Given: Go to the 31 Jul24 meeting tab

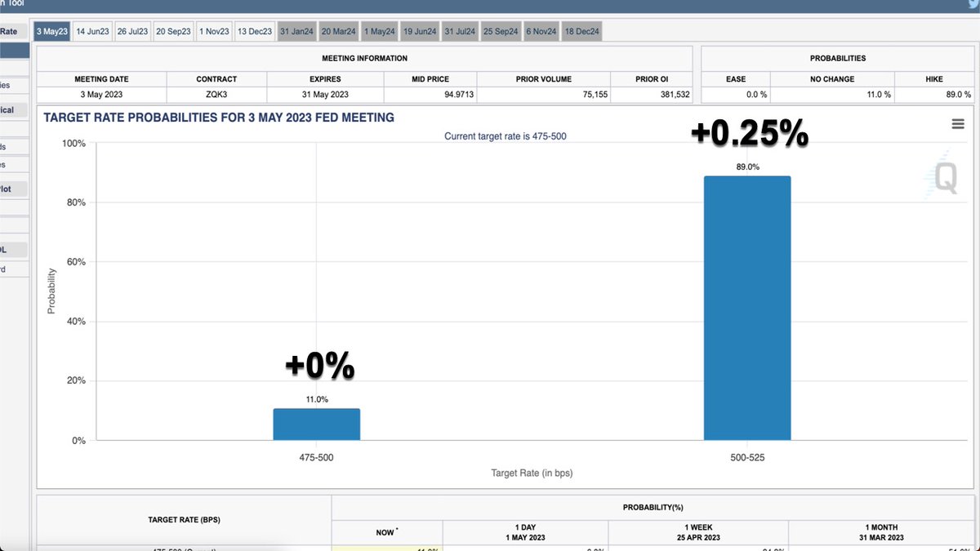Looking at the screenshot, I should 461,32.
